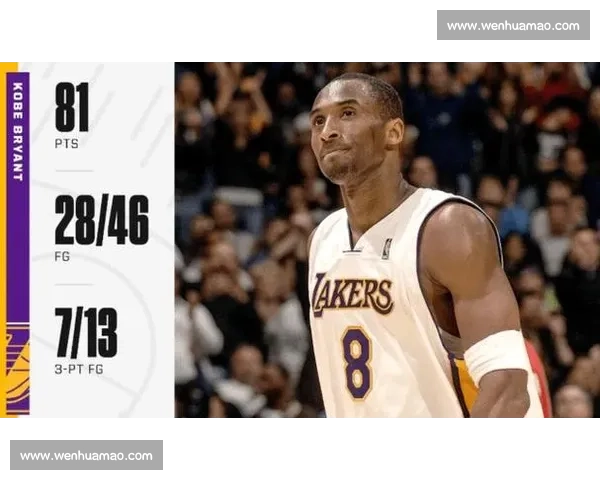
Task: Click the PTS label under 81
Action: tap(66, 144)
